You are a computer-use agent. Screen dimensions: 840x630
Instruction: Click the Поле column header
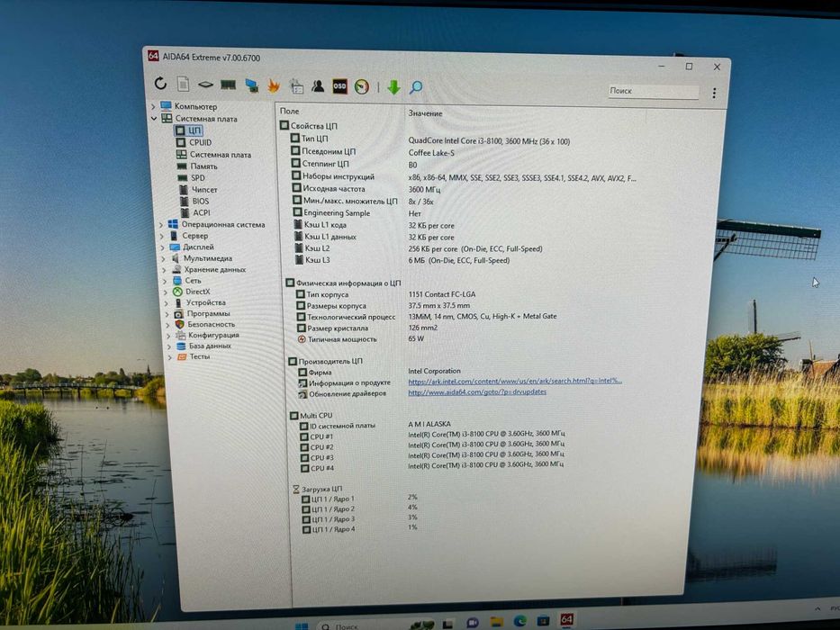289,111
